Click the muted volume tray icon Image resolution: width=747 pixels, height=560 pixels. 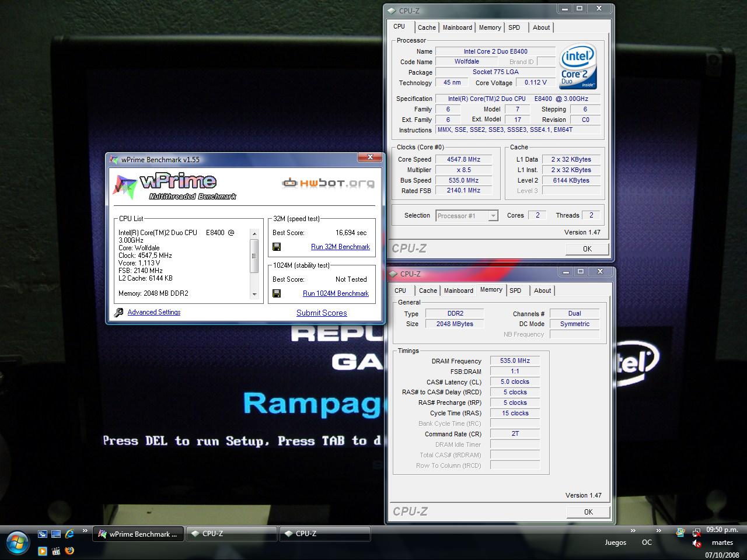pyautogui.click(x=696, y=544)
